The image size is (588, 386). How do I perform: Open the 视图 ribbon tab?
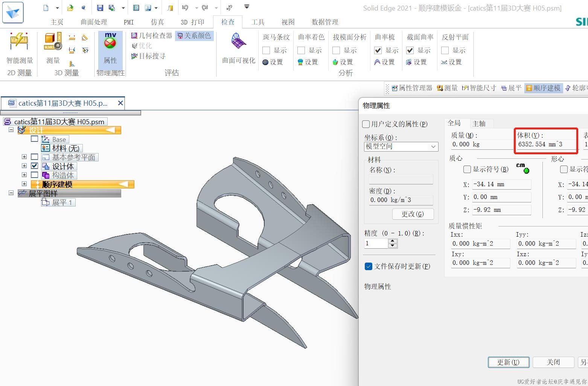coord(288,22)
